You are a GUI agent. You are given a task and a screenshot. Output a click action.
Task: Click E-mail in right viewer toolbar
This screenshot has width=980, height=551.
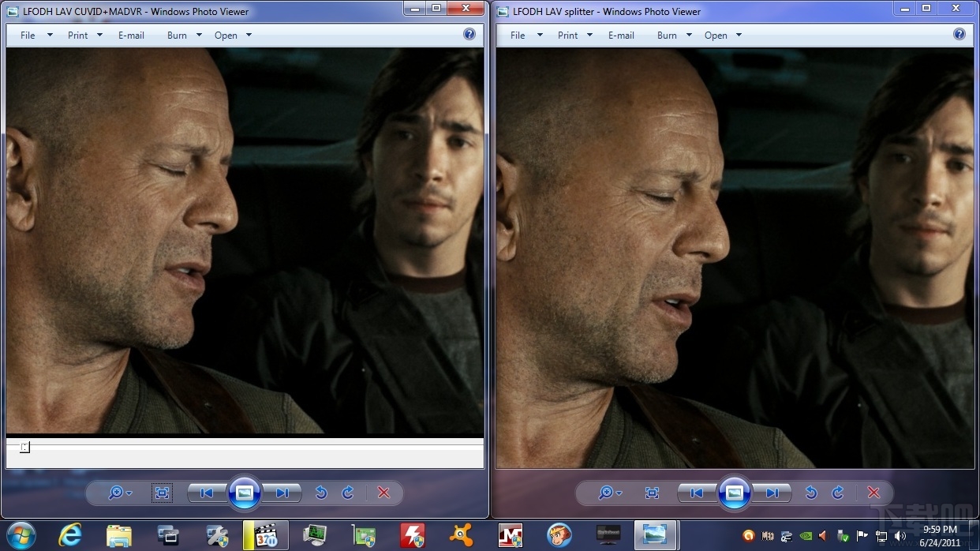[x=621, y=36]
